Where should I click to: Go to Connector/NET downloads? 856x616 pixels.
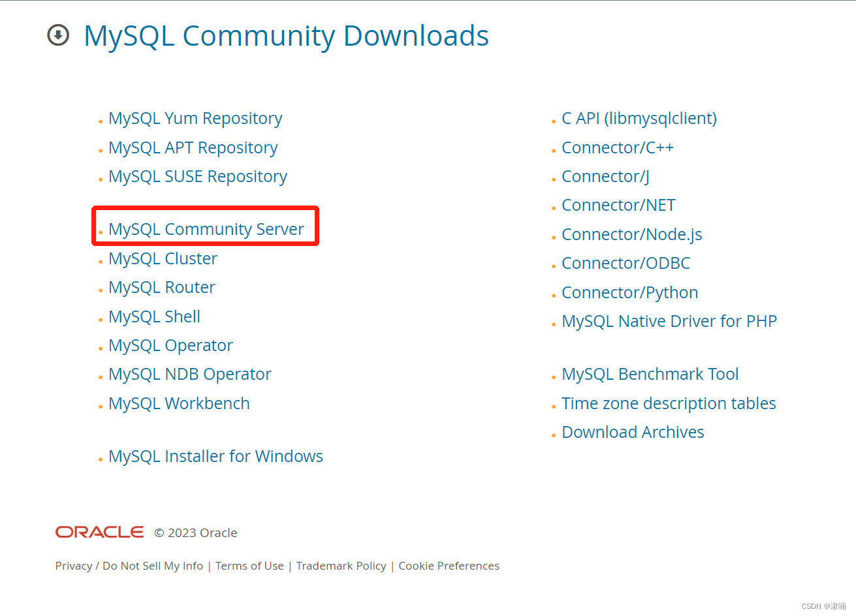[618, 206]
